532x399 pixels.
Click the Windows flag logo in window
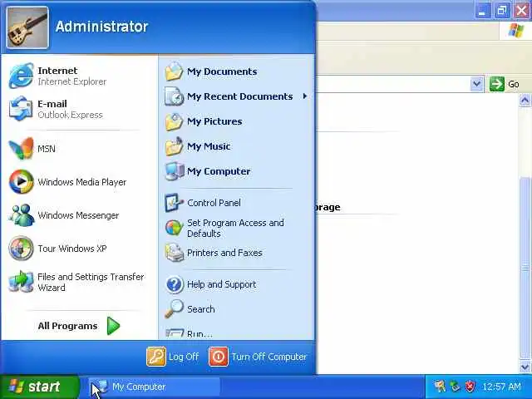pyautogui.click(x=515, y=31)
